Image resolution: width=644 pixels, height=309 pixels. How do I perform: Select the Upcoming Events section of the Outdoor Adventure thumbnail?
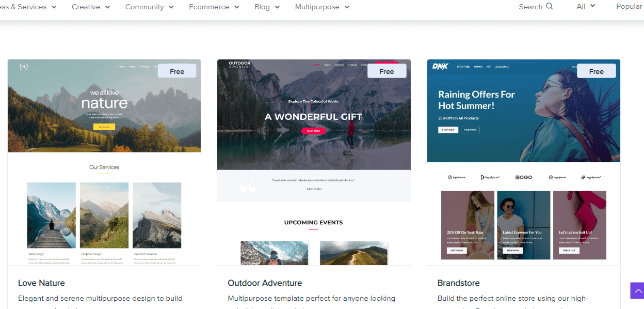[313, 223]
